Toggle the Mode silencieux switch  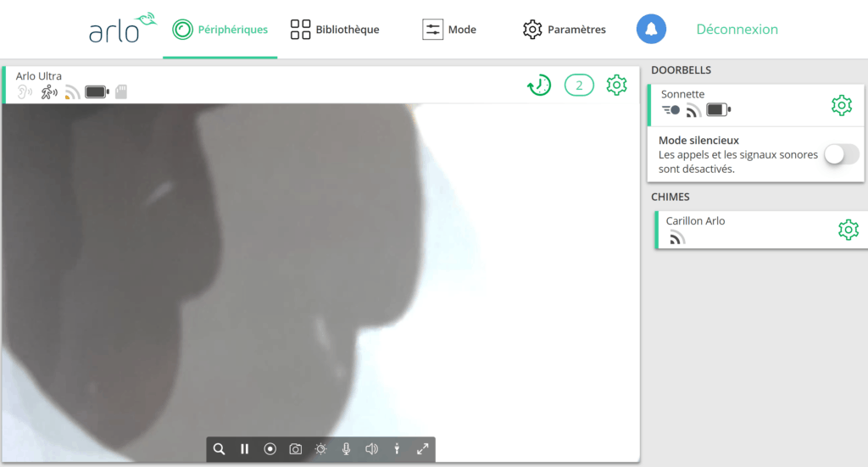pyautogui.click(x=841, y=154)
